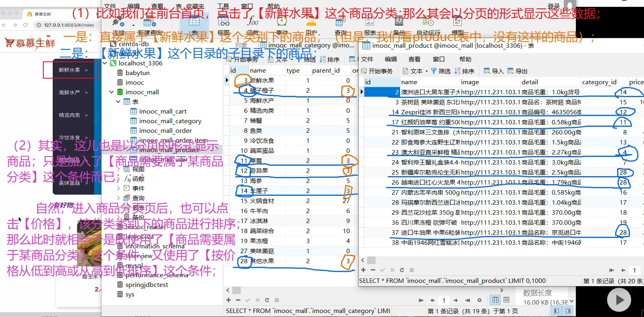Click 排序 sort in category window toolbar
The width and height of the screenshot is (644, 317).
(x=329, y=59)
